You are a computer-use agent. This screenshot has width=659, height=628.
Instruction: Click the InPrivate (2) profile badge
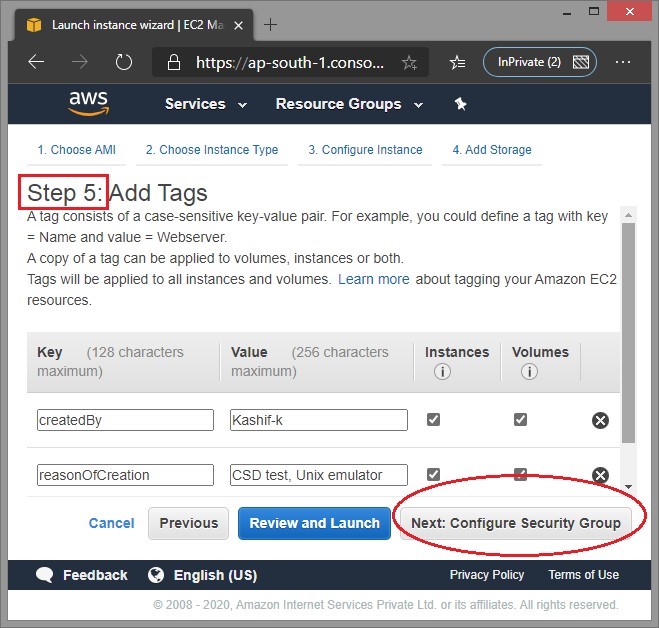click(540, 62)
